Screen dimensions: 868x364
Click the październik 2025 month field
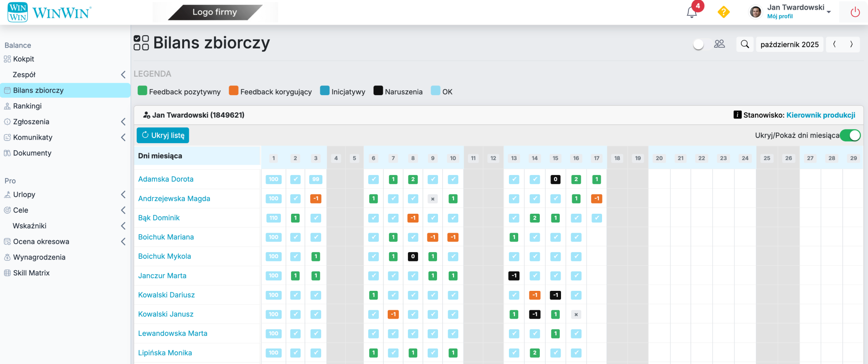pos(789,45)
